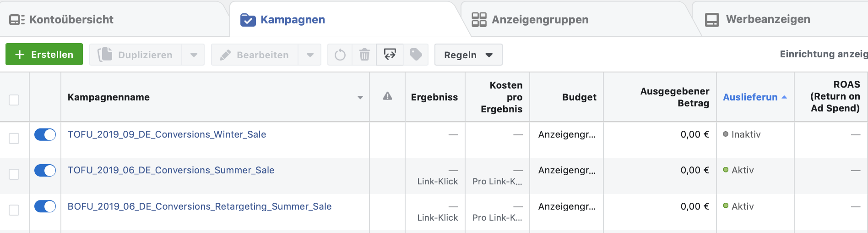This screenshot has width=868, height=233.
Task: Open the TOFU_2019_09_DE_Conversions_Winter_Sale campaign link
Action: [167, 134]
